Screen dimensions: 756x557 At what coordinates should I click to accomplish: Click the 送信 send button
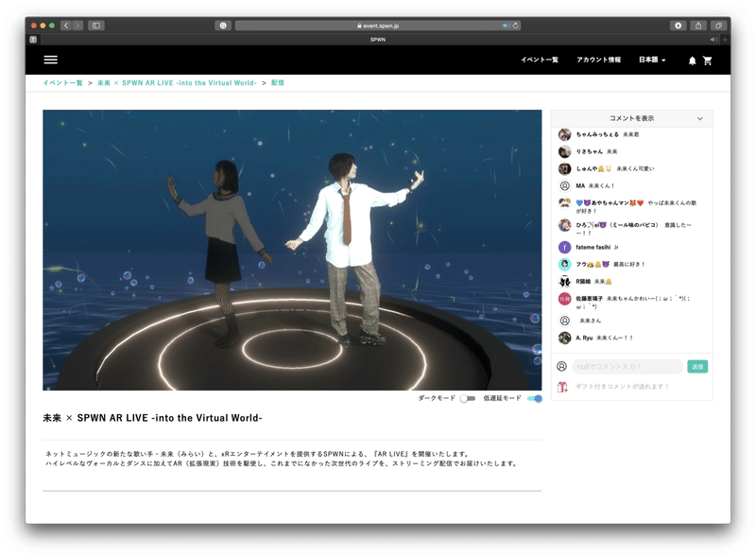697,366
